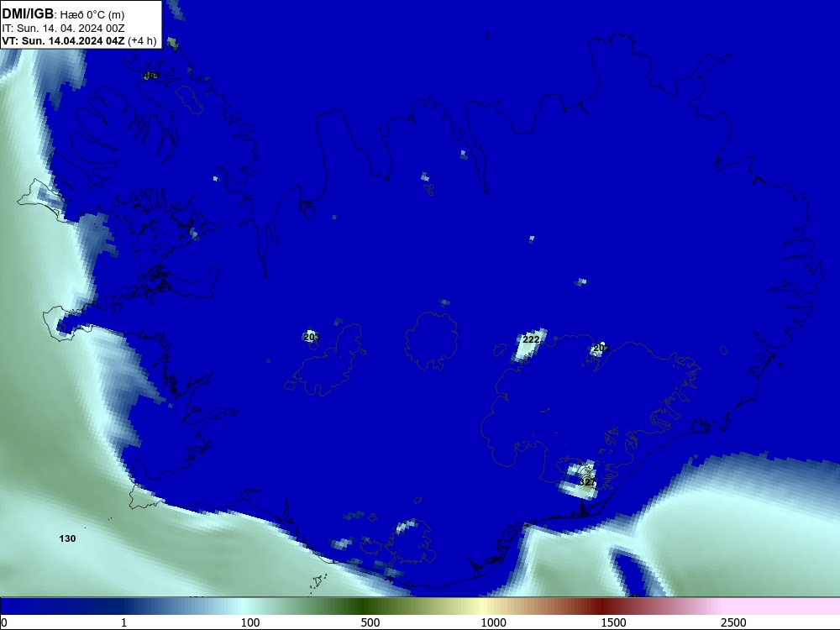Click the map value label 202

coord(601,349)
